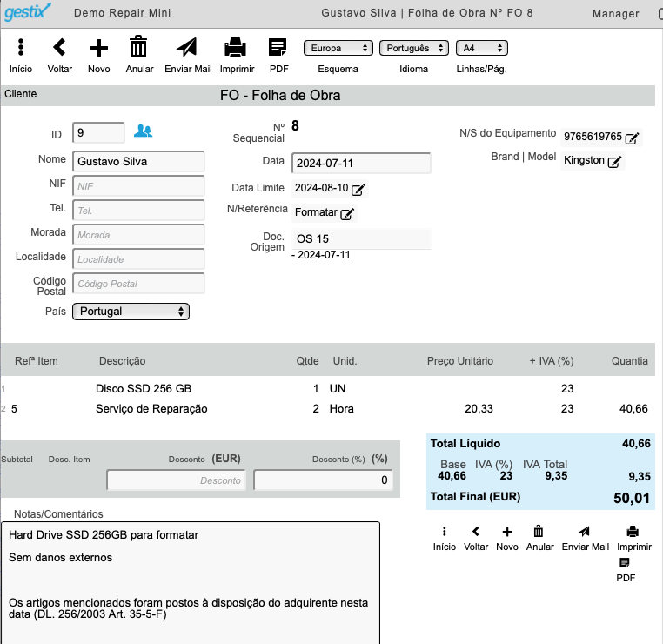Click the Descrição column header
The image size is (663, 644).
(x=122, y=361)
